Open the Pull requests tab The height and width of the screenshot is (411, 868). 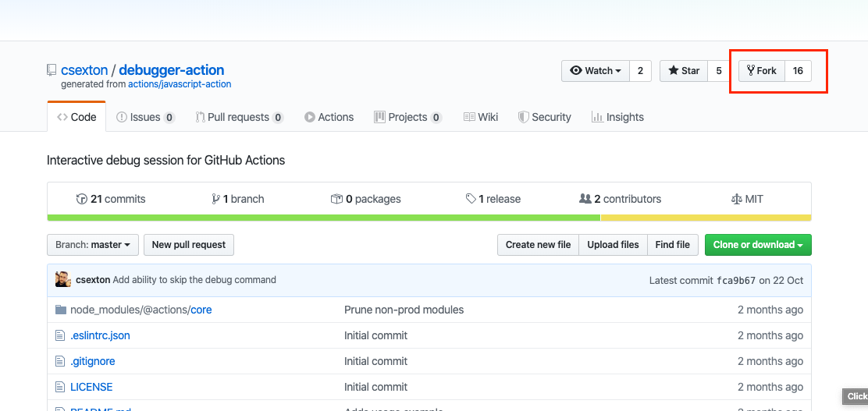point(239,117)
